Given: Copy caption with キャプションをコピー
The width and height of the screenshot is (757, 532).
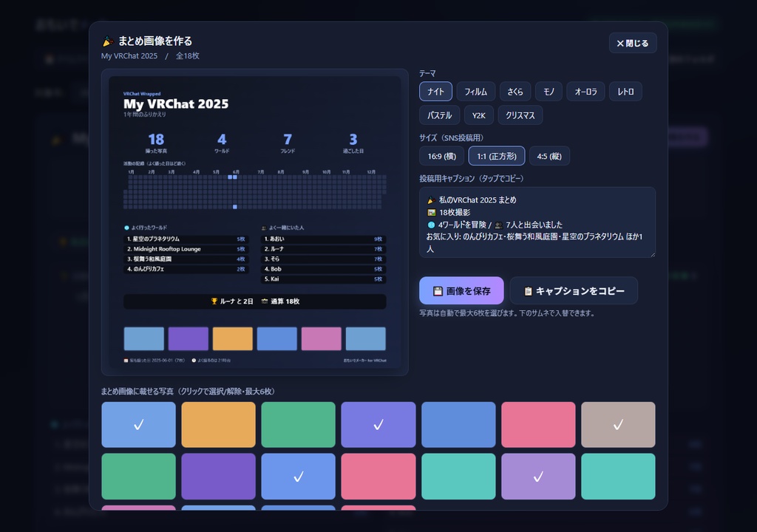Looking at the screenshot, I should 574,290.
